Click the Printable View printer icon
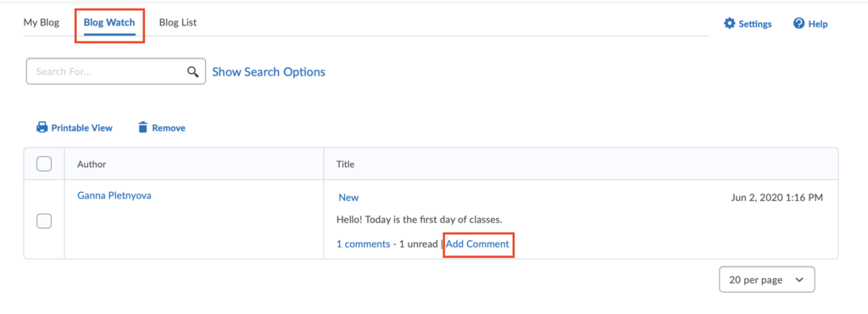868x314 pixels. pos(42,127)
